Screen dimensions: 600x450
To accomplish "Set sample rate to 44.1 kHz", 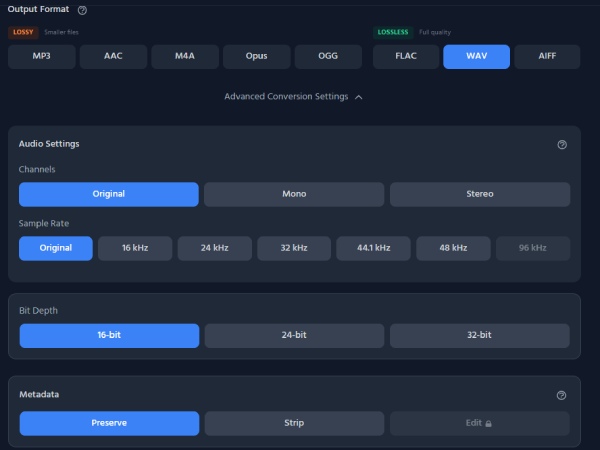I will [374, 248].
